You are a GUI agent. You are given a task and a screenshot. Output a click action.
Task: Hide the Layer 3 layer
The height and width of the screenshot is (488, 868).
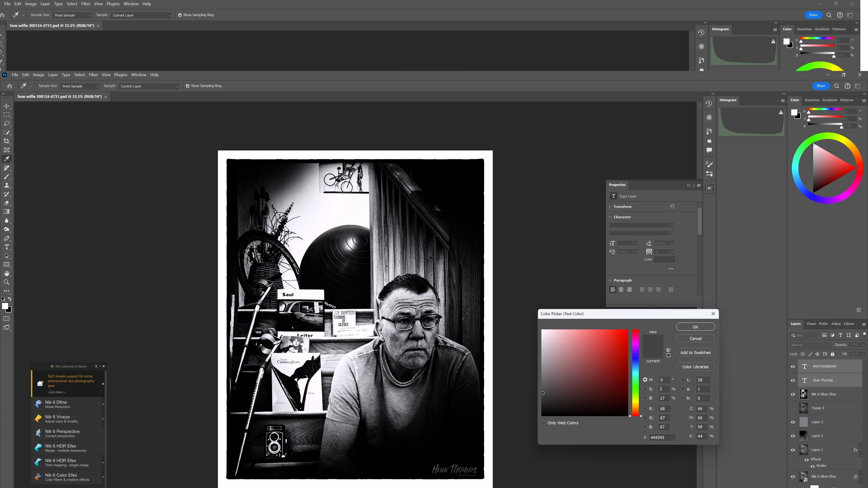point(793,422)
